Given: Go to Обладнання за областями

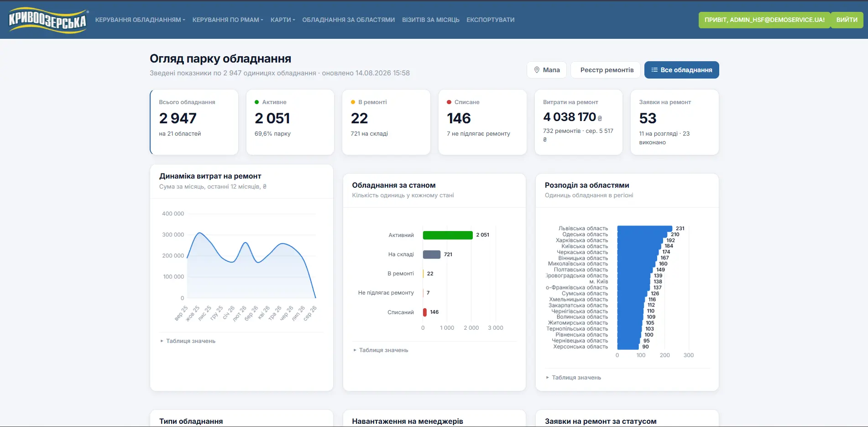Looking at the screenshot, I should [x=348, y=20].
